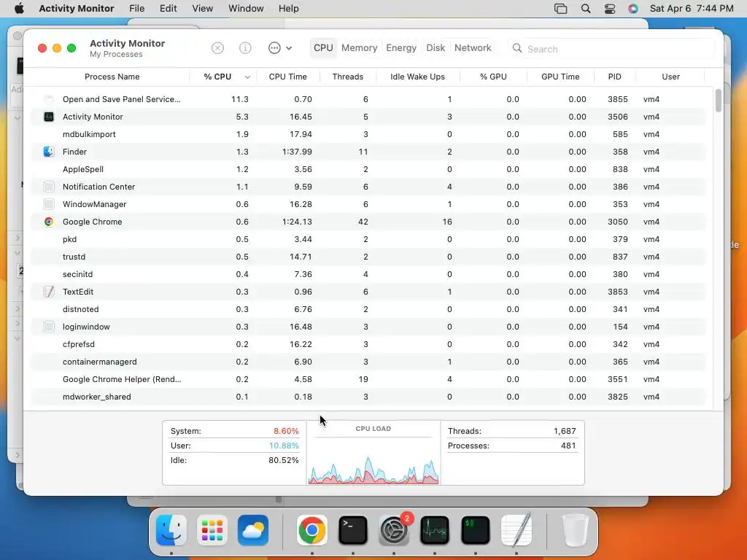This screenshot has height=560, width=747.
Task: Switch to the Energy tab
Action: click(401, 48)
